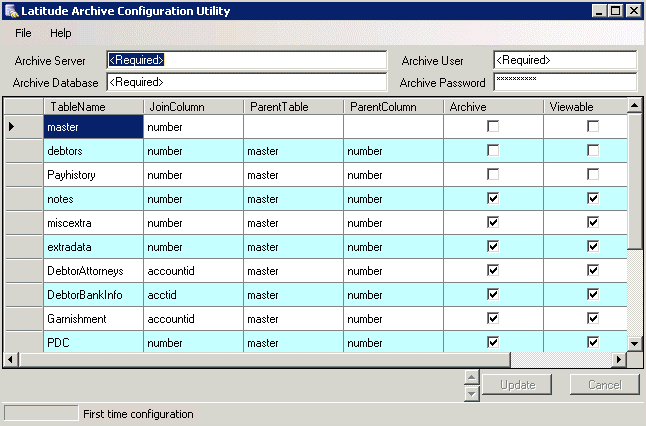Click the Update button

[517, 384]
